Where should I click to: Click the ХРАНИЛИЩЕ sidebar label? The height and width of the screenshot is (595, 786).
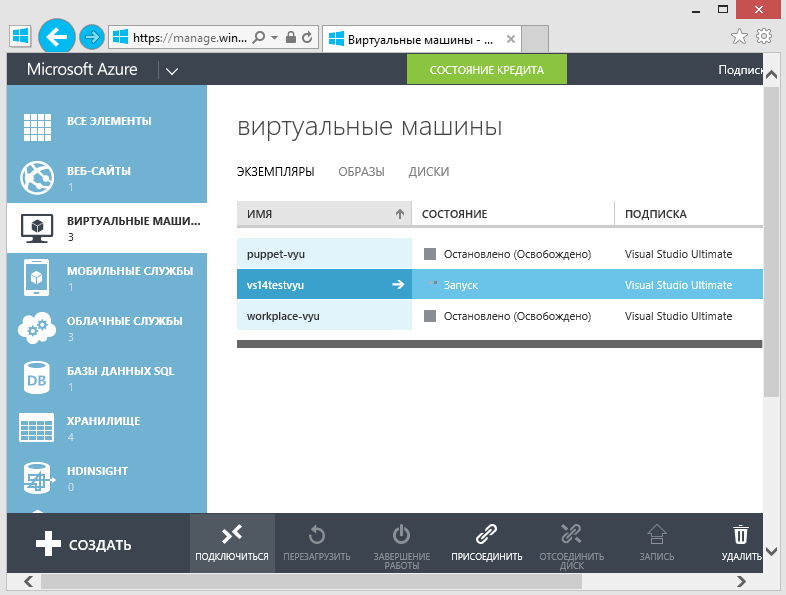click(x=104, y=421)
